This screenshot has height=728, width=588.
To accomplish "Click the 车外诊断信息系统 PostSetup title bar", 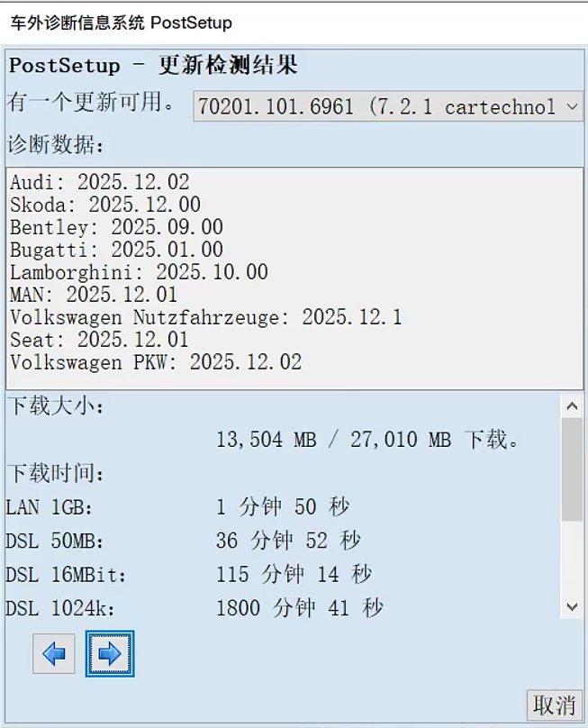I will pos(122,23).
